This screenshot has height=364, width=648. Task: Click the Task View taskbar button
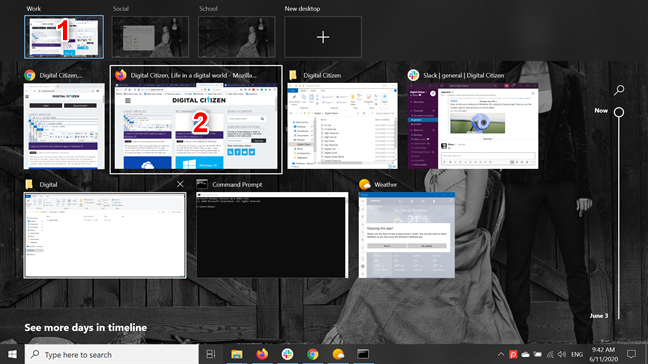click(x=211, y=354)
